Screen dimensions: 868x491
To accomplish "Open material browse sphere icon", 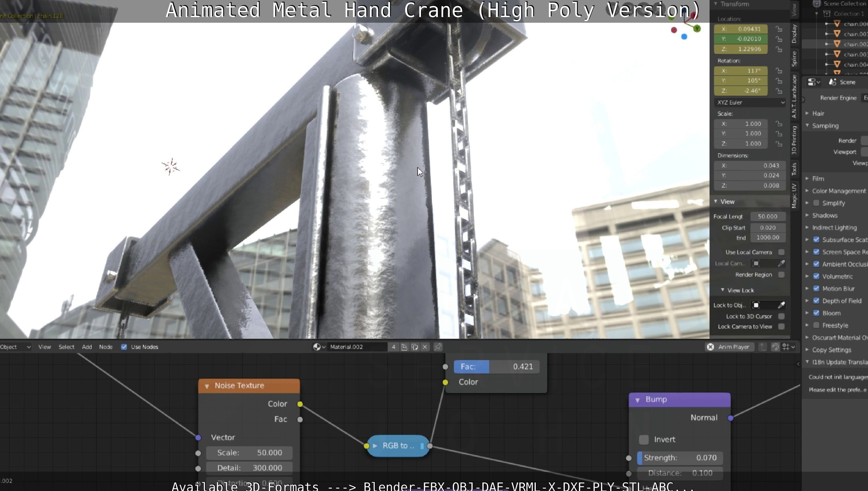I will coord(317,347).
